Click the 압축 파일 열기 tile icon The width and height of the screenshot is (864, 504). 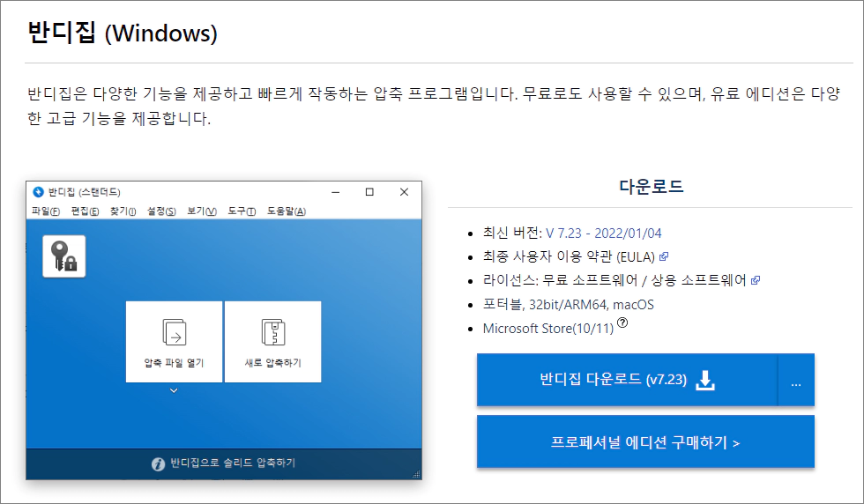pos(175,332)
